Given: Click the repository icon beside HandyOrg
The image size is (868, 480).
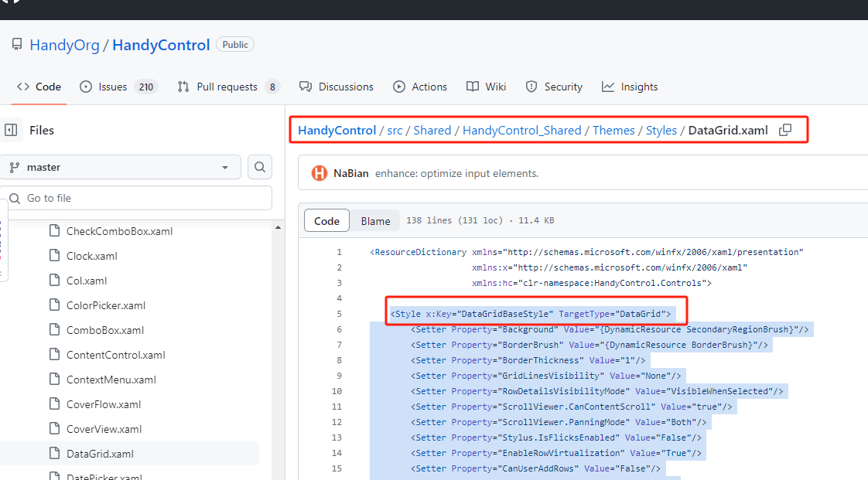Looking at the screenshot, I should pos(17,44).
